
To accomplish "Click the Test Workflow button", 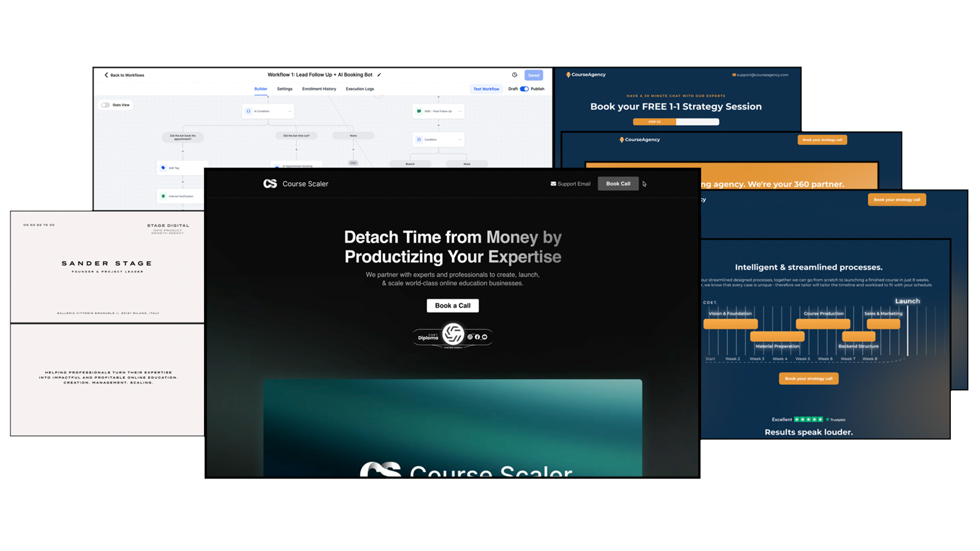I will click(486, 89).
